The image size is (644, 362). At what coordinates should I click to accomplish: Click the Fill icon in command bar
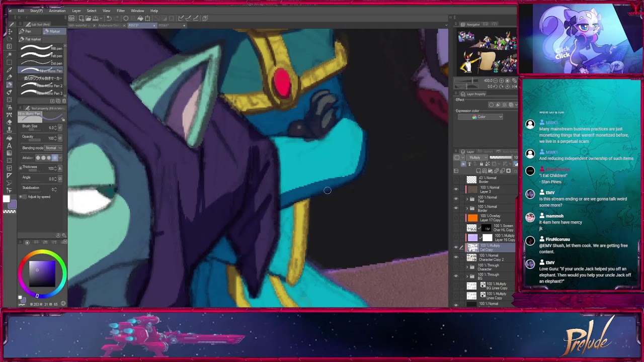tap(140, 18)
